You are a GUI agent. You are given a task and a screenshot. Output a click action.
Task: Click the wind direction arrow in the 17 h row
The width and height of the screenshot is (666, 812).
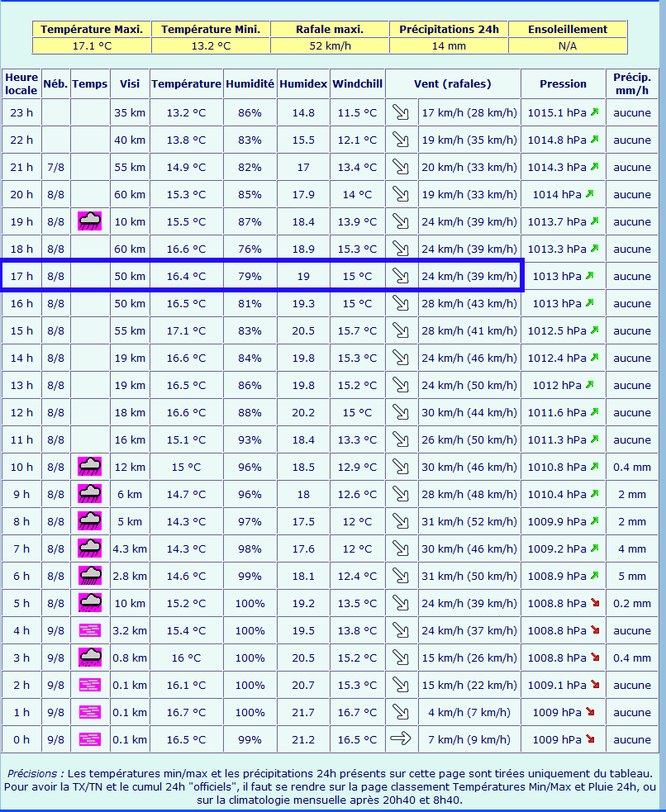pos(401,276)
